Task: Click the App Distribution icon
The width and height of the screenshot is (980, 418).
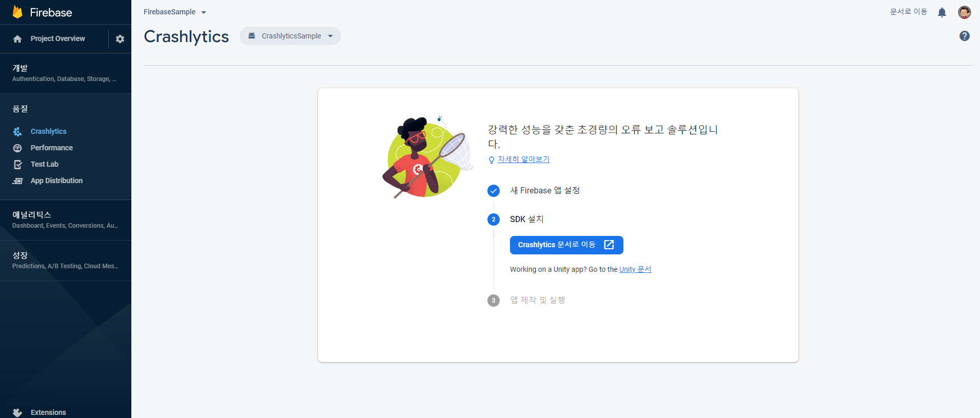Action: click(x=17, y=181)
